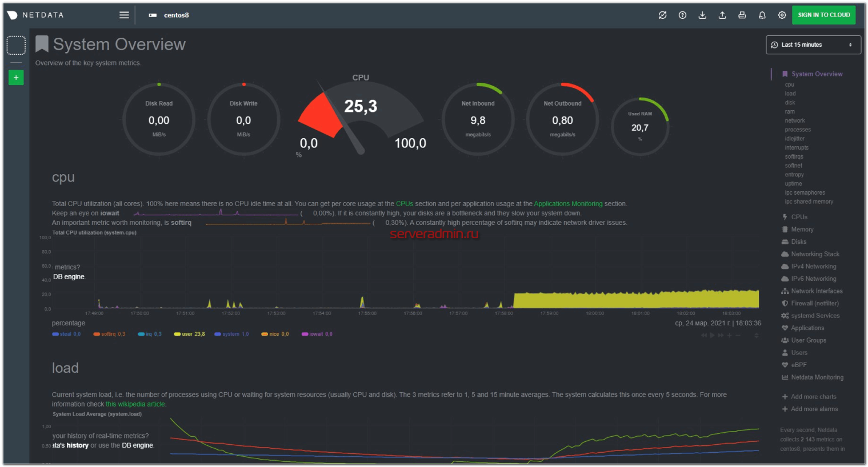
Task: Open the hamburger sidebar menu
Action: [124, 15]
